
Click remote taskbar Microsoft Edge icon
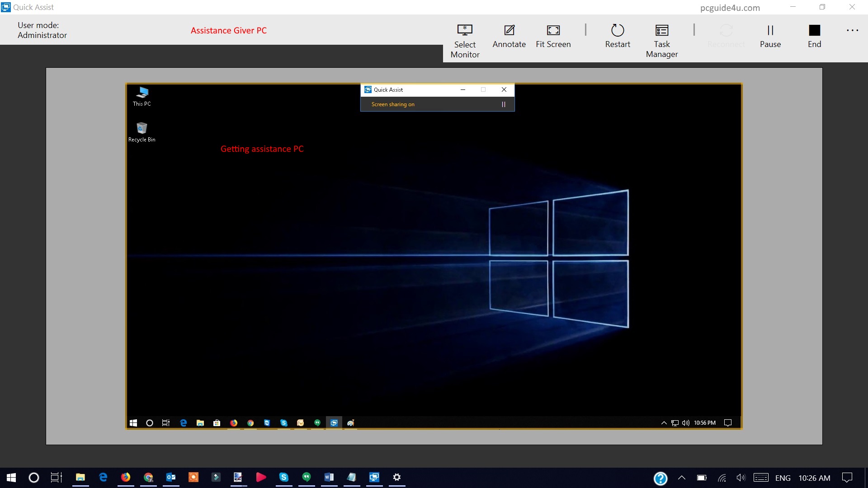183,423
